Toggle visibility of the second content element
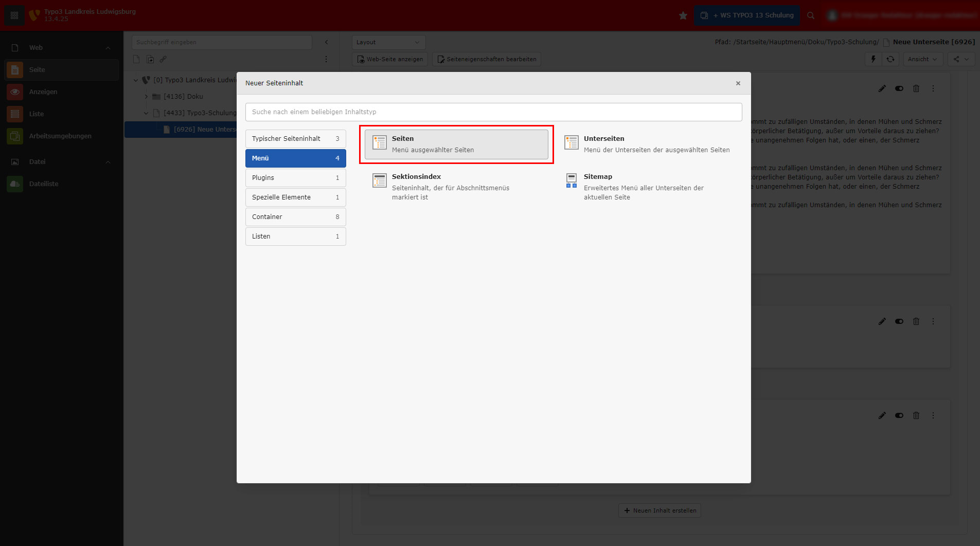Screen dimensions: 980x546 tap(899, 321)
